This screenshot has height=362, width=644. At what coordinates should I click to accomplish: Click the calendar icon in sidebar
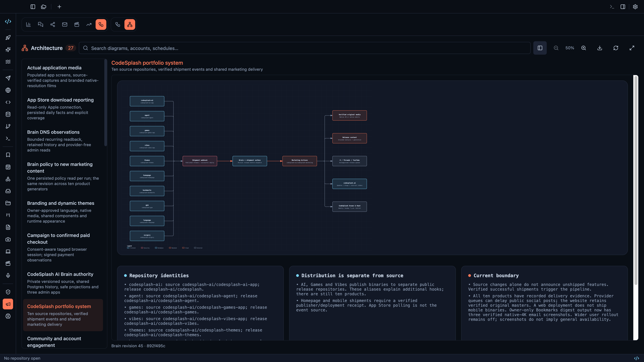pyautogui.click(x=8, y=167)
